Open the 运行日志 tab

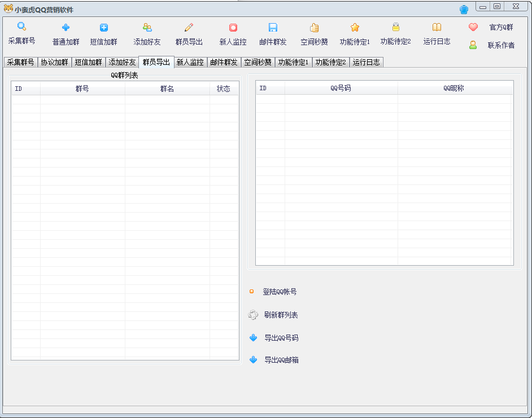(x=366, y=63)
